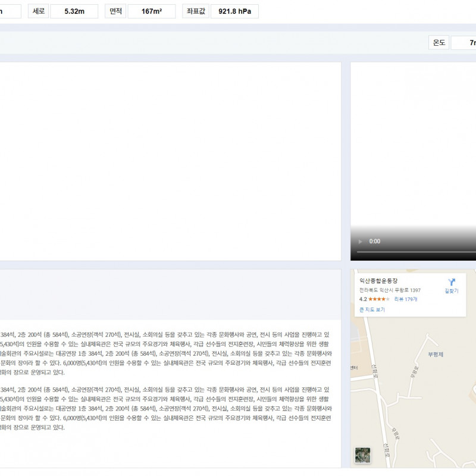Click the 0:00 video time display
476x476 pixels.
click(x=375, y=242)
